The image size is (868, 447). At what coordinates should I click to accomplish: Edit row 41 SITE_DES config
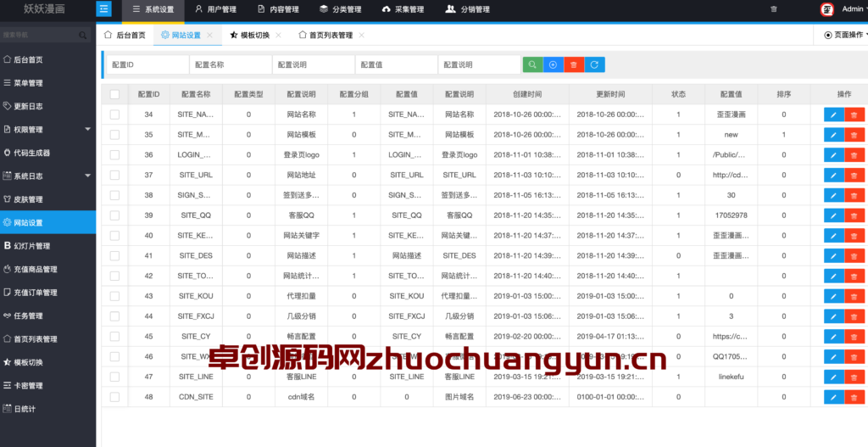click(x=834, y=256)
